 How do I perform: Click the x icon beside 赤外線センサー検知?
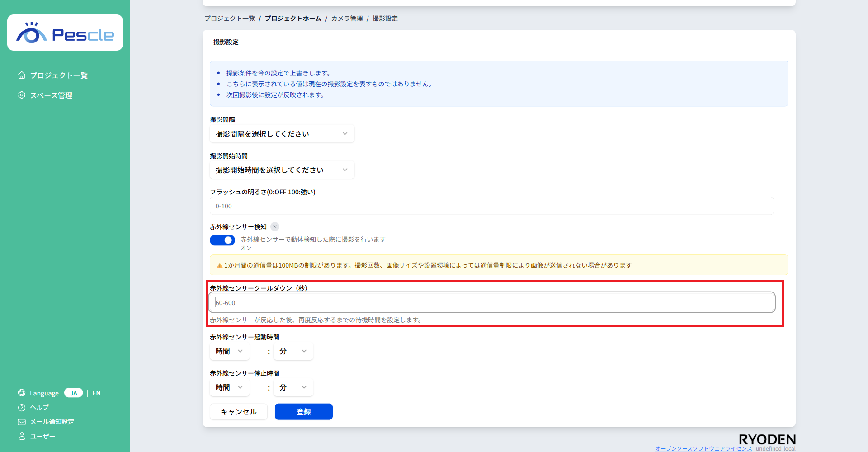click(275, 227)
